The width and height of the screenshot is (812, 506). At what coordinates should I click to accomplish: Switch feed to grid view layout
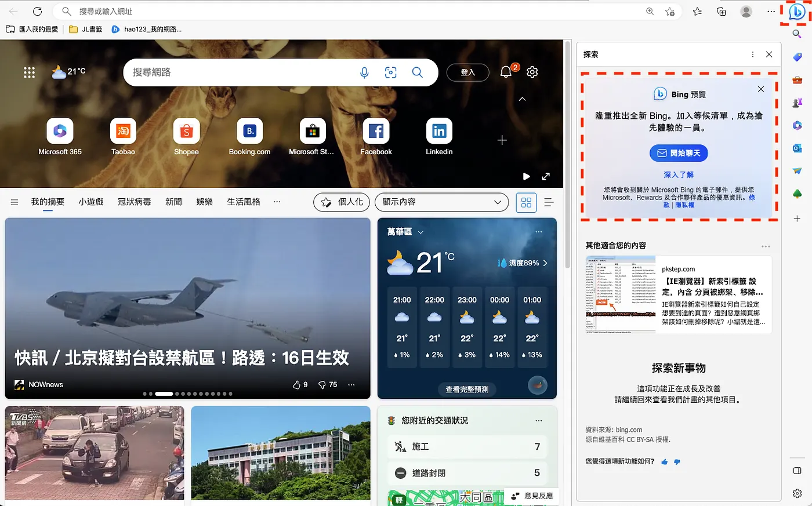coord(526,202)
